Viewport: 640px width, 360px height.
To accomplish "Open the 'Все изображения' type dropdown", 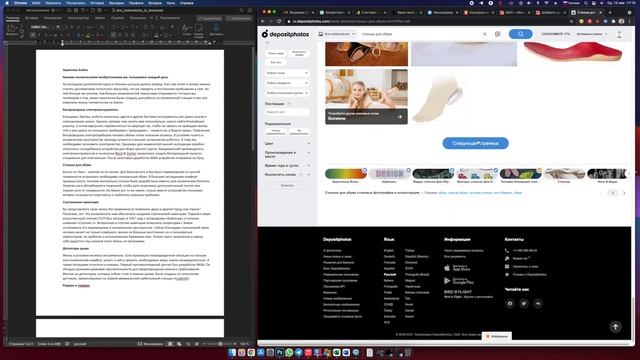I will click(337, 34).
